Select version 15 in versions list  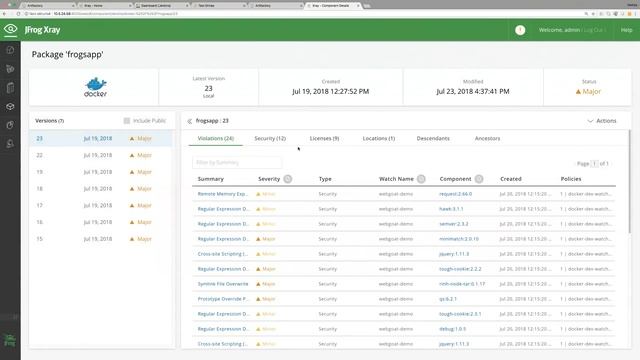coord(101,239)
